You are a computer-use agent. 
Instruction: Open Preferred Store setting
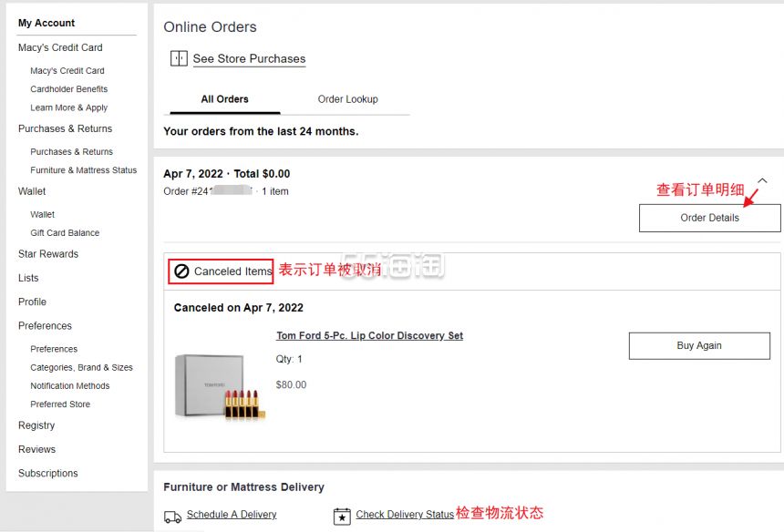coord(60,404)
